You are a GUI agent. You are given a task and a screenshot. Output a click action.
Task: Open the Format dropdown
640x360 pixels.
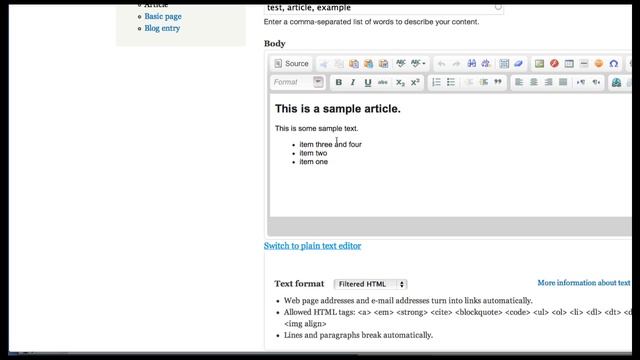297,82
